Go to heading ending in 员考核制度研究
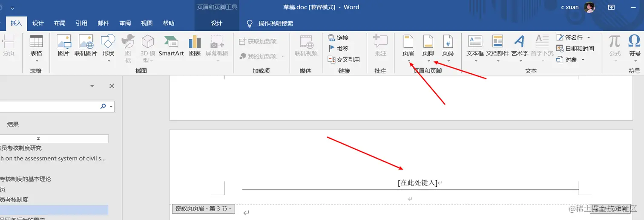Viewport: 644px width, 220px height. (x=21, y=148)
